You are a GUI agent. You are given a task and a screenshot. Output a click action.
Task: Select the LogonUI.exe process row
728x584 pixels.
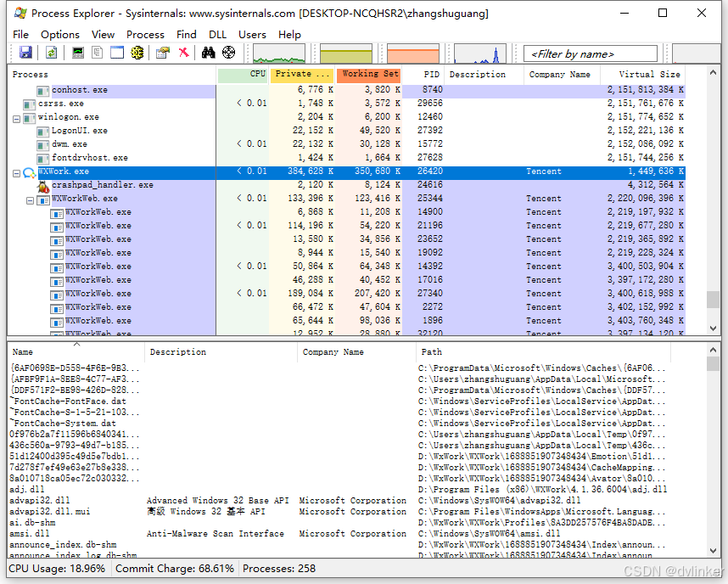347,131
